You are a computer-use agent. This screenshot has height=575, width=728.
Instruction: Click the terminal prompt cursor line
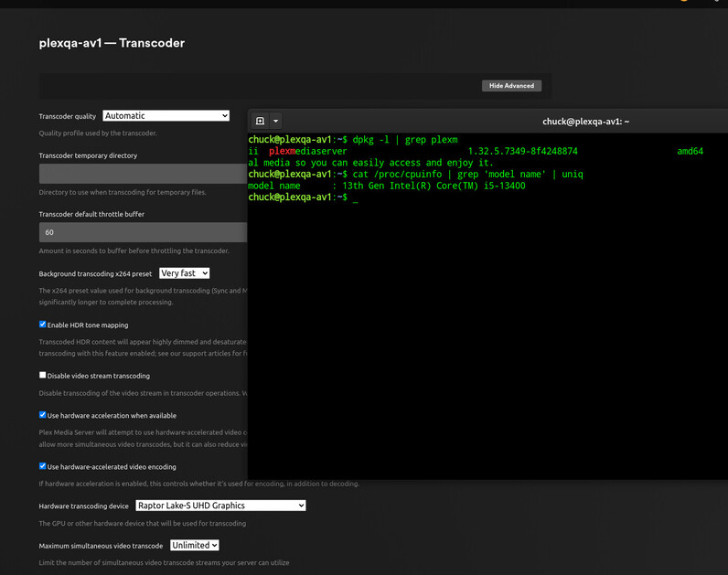click(x=303, y=197)
